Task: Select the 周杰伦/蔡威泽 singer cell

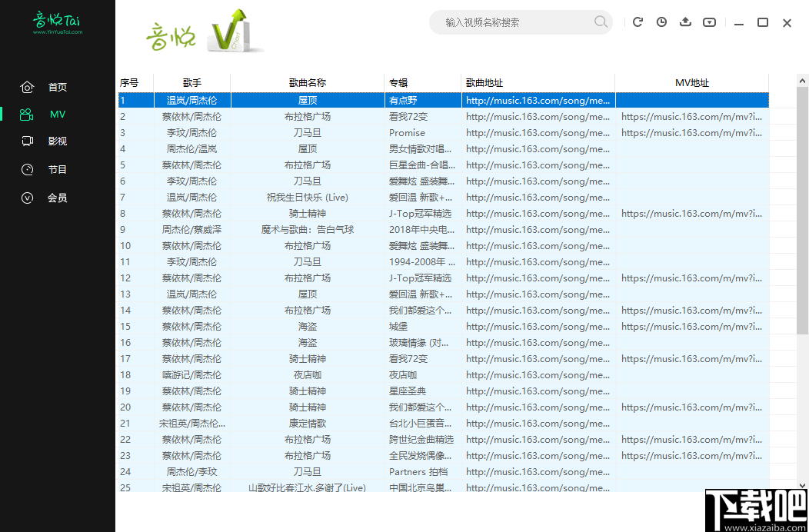Action: click(x=192, y=230)
